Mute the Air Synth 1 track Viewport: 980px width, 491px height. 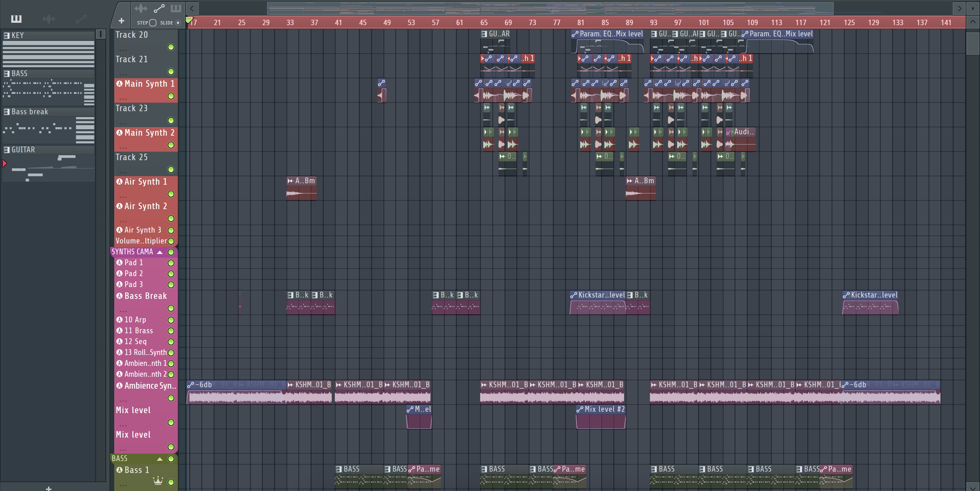point(171,194)
